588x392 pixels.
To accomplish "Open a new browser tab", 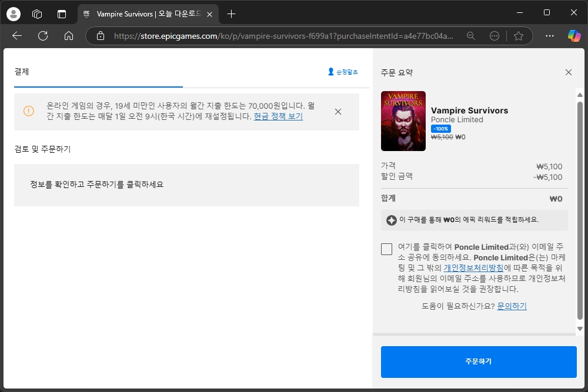I will tap(231, 14).
